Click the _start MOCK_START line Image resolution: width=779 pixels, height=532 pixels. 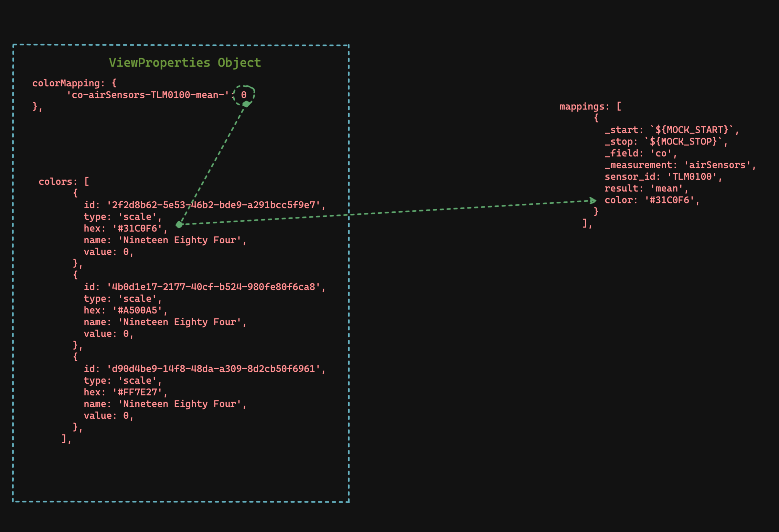[x=671, y=130]
